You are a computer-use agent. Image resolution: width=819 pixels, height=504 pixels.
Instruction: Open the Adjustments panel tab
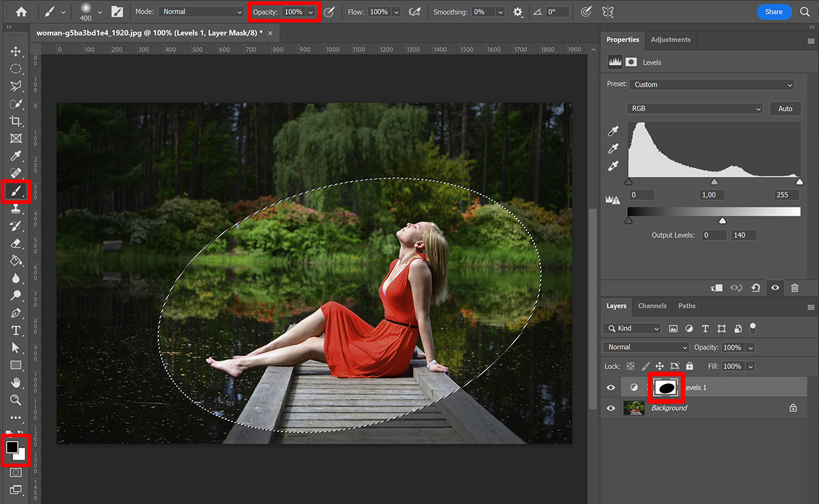click(x=670, y=40)
